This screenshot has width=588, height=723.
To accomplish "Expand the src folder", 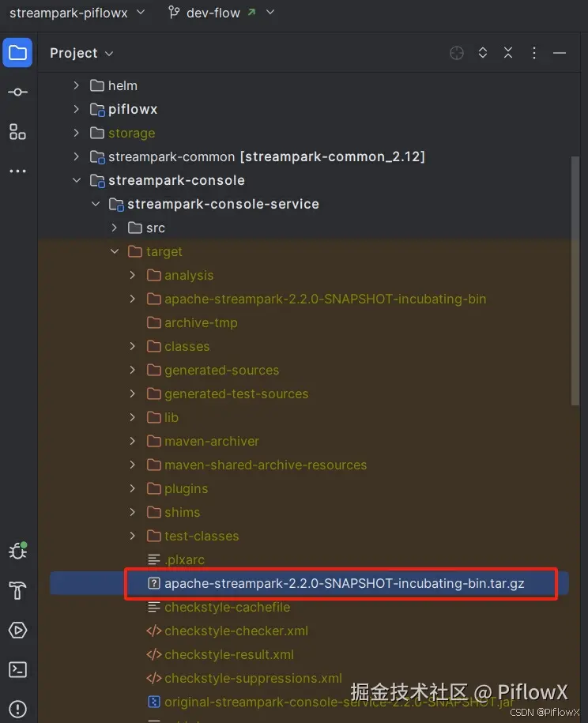I will [115, 228].
